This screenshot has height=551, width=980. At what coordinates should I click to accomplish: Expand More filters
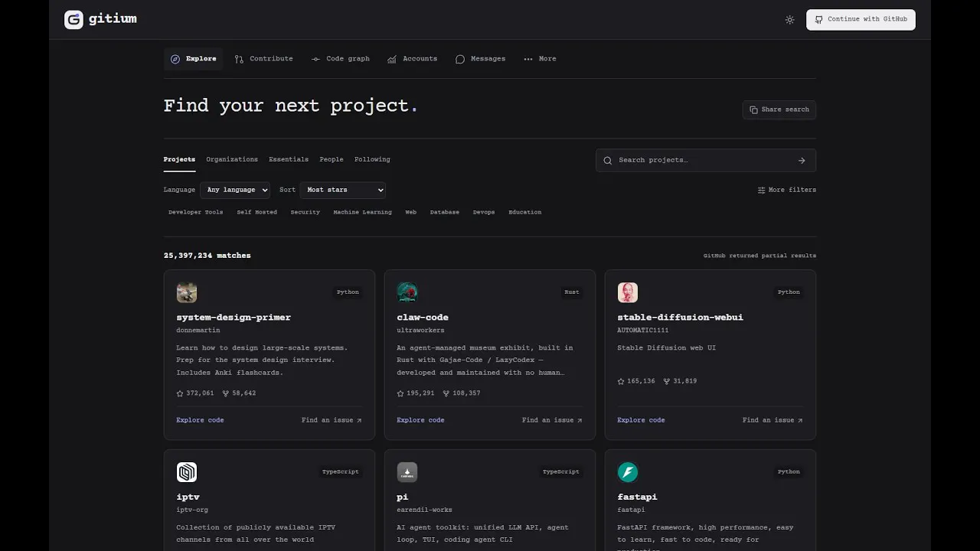coord(787,190)
